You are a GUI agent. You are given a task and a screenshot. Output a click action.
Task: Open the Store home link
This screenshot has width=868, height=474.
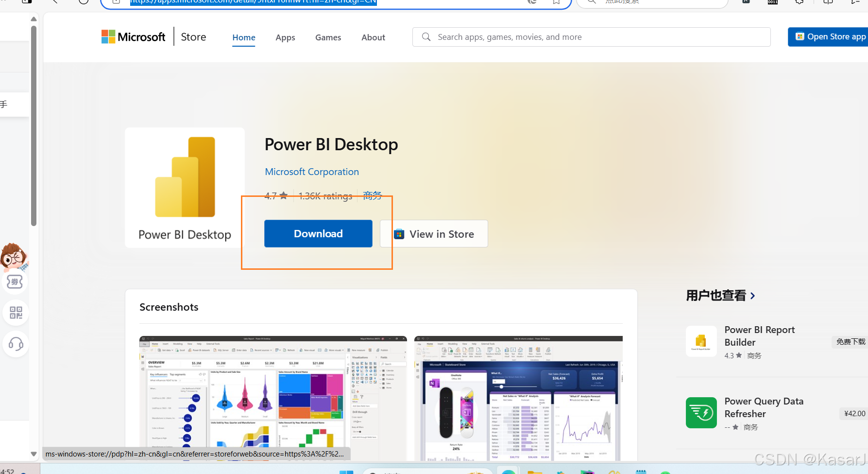[x=193, y=37]
